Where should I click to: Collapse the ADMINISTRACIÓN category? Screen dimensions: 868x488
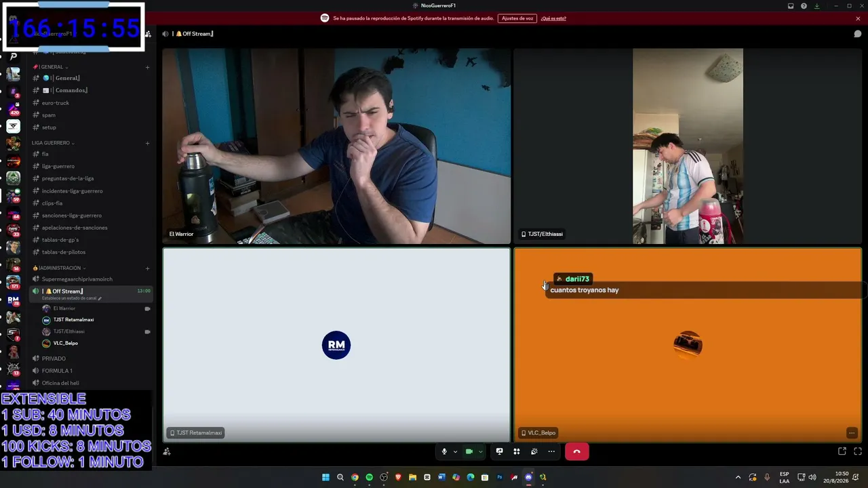[x=60, y=268]
